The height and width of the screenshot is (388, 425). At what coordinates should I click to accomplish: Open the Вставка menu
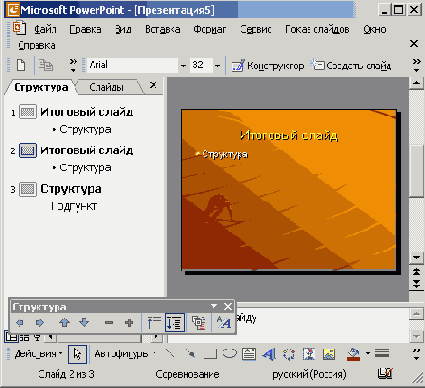coord(163,29)
